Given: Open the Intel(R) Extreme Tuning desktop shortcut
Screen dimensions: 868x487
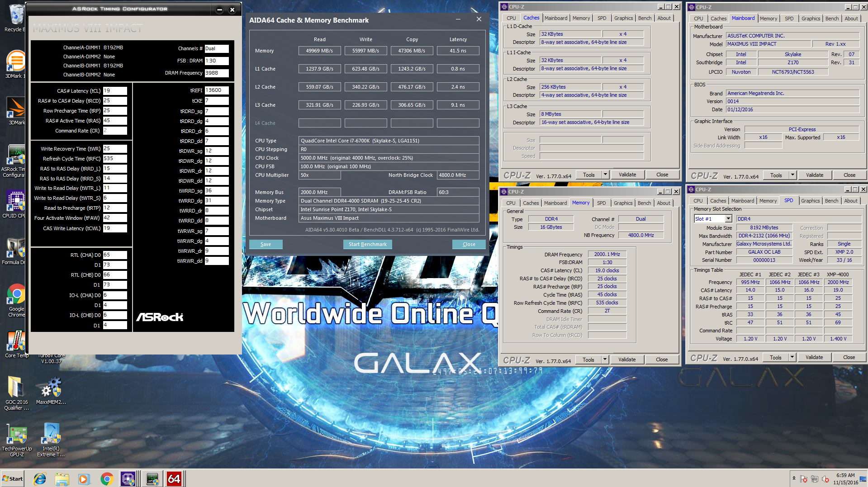Looking at the screenshot, I should click(x=51, y=440).
